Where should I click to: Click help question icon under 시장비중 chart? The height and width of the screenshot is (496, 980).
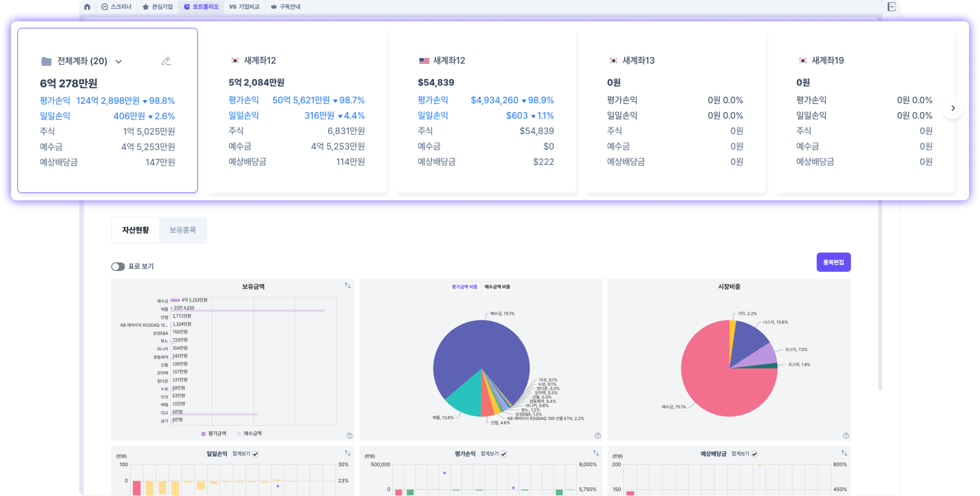click(x=845, y=436)
